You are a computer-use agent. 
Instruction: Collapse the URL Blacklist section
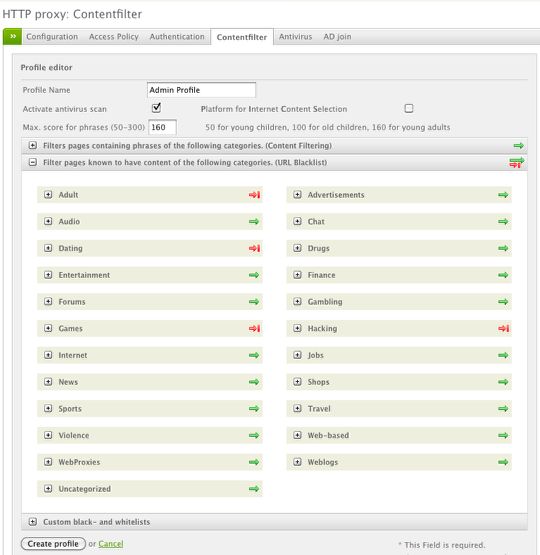(33, 162)
